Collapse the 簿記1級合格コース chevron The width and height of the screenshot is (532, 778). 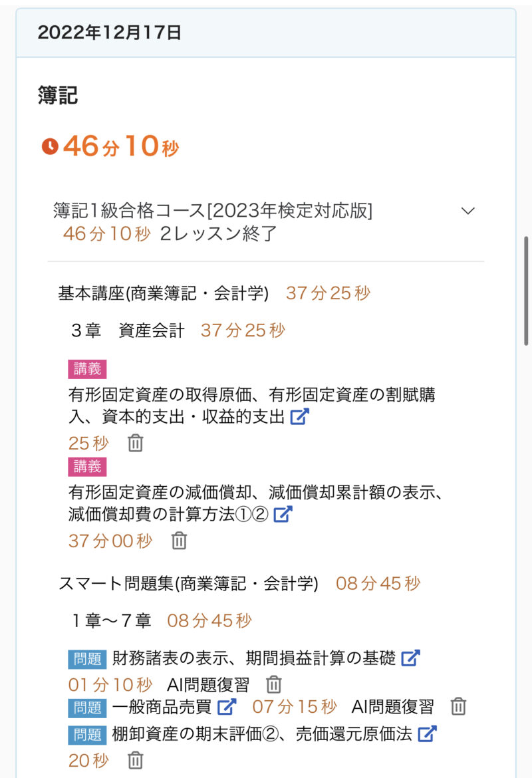(468, 211)
